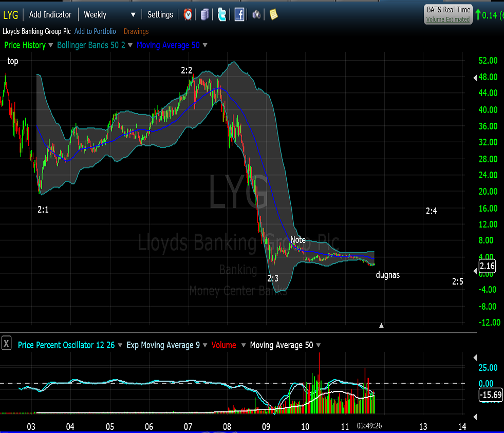Click the red alarm clock alert icon
Image resolution: width=504 pixels, height=433 pixels.
(188, 14)
